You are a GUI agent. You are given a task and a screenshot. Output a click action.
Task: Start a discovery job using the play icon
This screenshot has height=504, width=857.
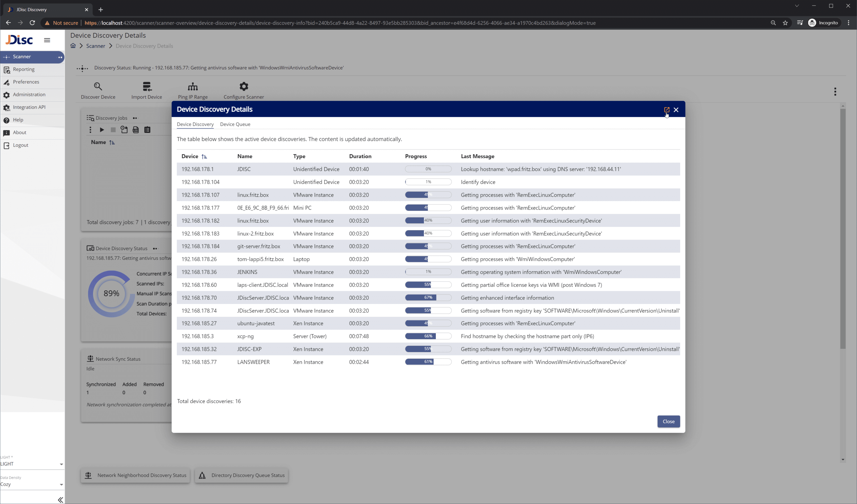point(102,130)
